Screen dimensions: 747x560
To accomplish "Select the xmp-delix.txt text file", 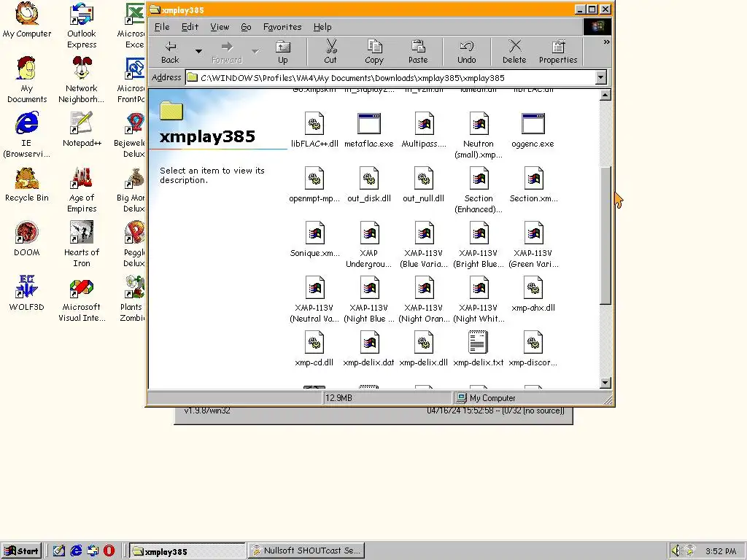I will point(479,349).
